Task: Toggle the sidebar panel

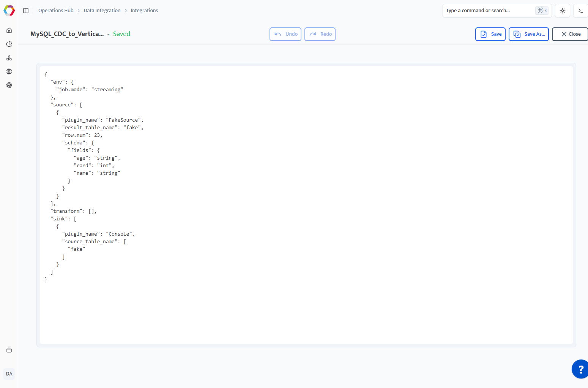Action: [26, 11]
